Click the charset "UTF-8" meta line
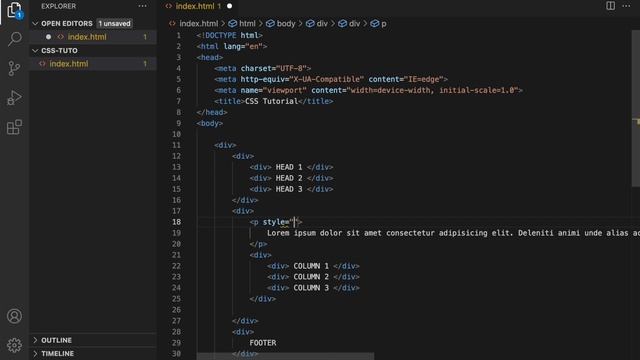640x360 pixels. click(262, 69)
